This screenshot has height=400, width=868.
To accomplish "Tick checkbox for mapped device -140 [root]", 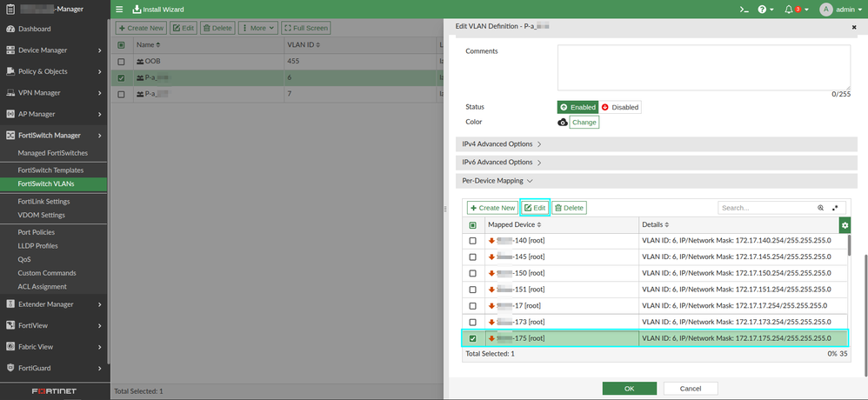I will pos(473,241).
